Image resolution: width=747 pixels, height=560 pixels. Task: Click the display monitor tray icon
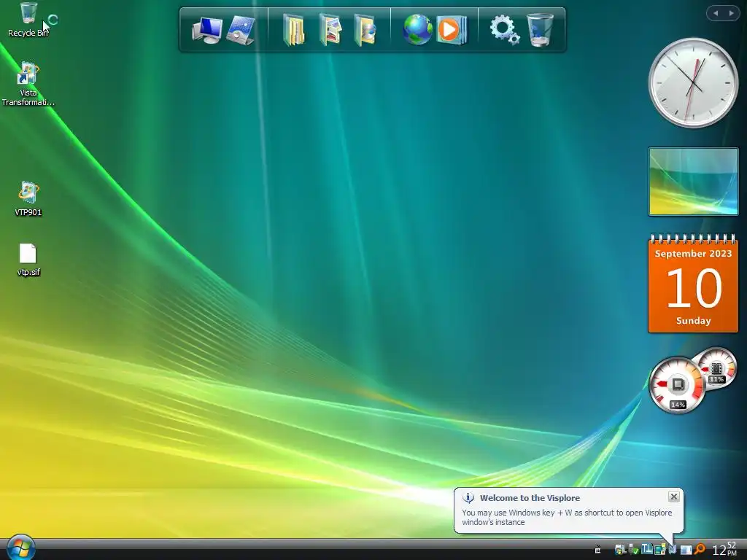(659, 550)
